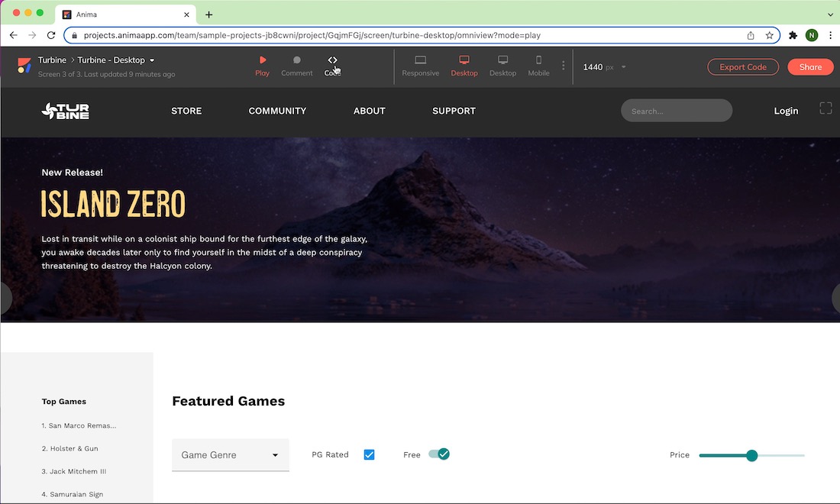Click the Share button
The width and height of the screenshot is (840, 504).
[x=810, y=67]
